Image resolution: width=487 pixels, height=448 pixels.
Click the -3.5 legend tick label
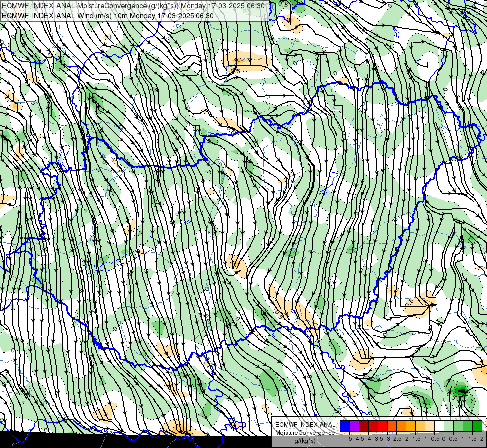pyautogui.click(x=378, y=439)
